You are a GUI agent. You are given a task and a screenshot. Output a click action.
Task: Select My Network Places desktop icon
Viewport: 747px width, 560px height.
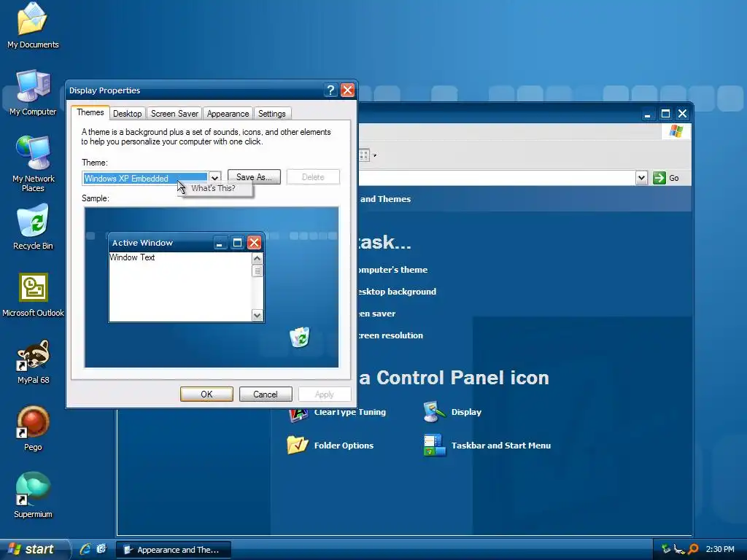(x=32, y=153)
